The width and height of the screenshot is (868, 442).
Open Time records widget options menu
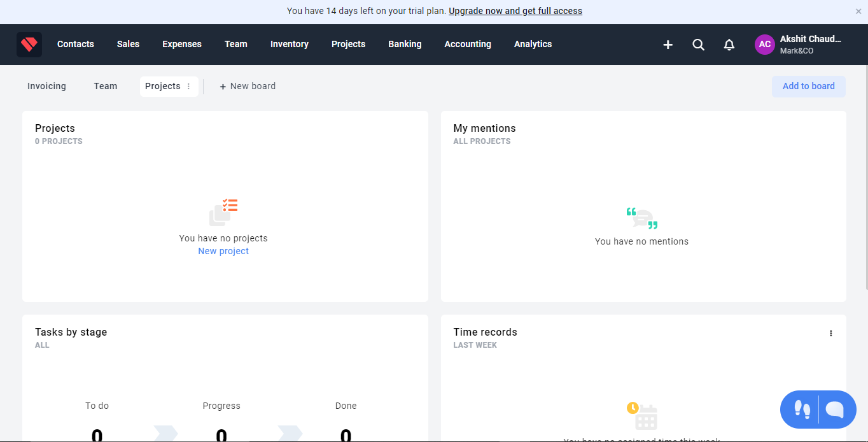coord(830,333)
